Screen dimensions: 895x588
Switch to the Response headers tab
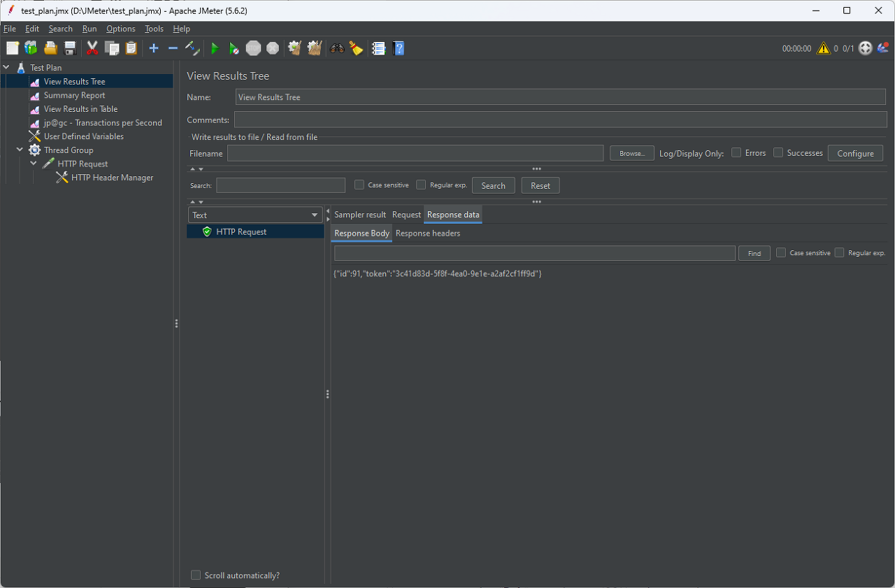(428, 233)
